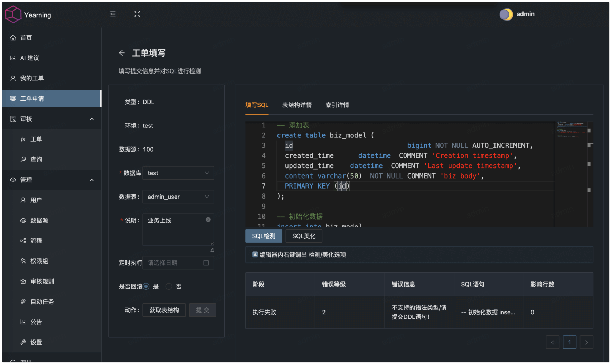Toggle fullscreen mode via the expand icon

pyautogui.click(x=137, y=14)
